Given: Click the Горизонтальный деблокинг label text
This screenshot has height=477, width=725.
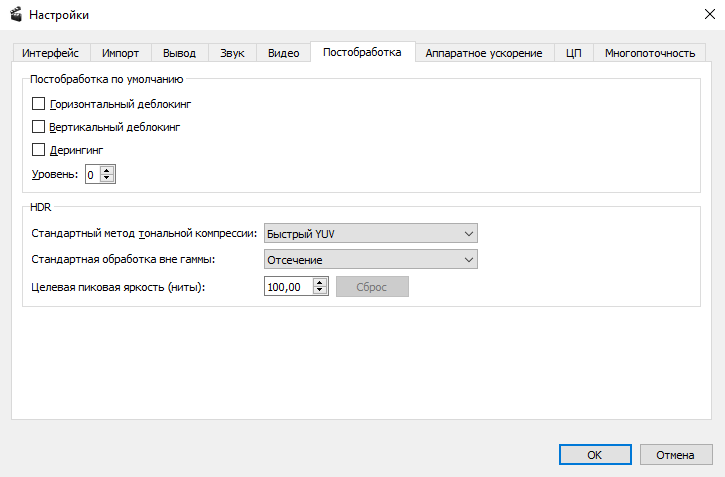Looking at the screenshot, I should [x=120, y=104].
